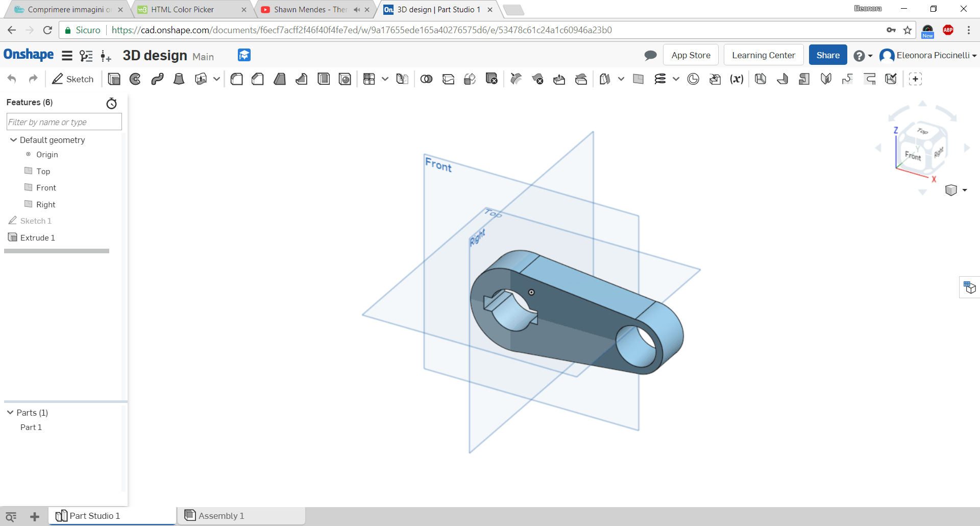Image resolution: width=980 pixels, height=526 pixels.
Task: Select the Boolean tool
Action: coord(426,79)
